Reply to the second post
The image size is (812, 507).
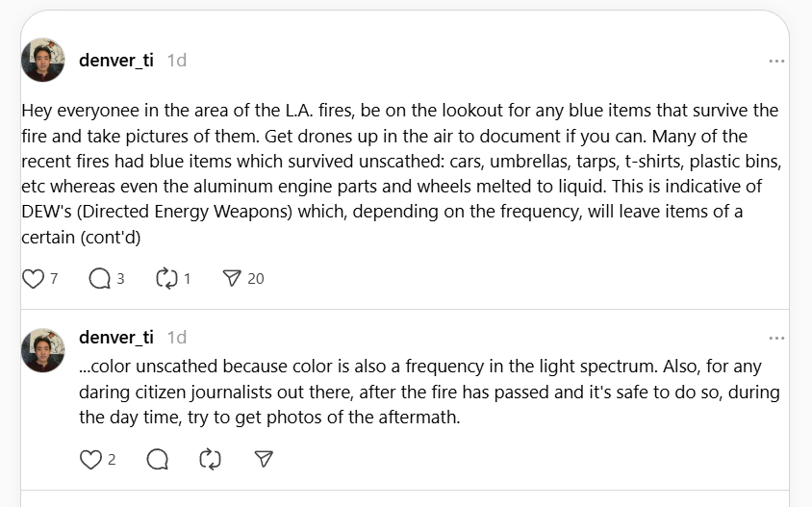point(157,460)
